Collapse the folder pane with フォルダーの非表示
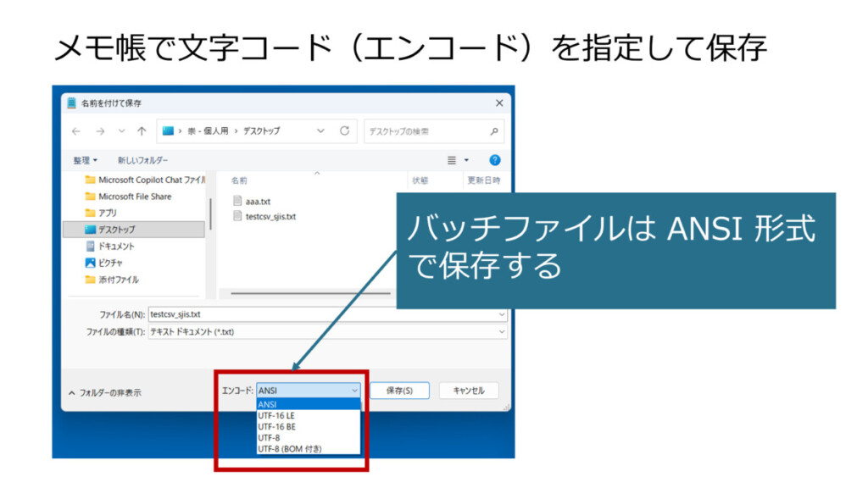The image size is (868, 488). [x=105, y=392]
